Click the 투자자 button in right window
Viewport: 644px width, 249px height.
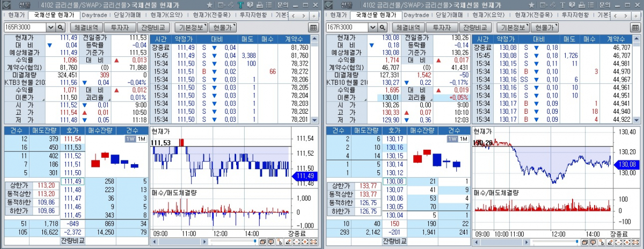[442, 27]
